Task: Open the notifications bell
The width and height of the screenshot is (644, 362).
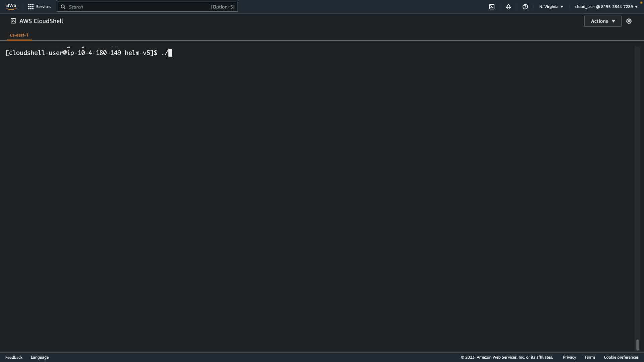Action: 508,7
